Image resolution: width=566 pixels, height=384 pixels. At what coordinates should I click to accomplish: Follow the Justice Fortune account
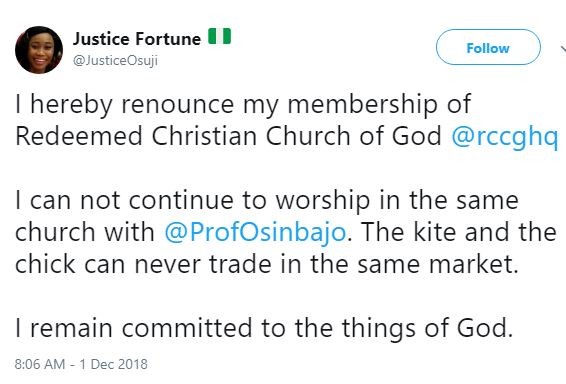(x=488, y=47)
